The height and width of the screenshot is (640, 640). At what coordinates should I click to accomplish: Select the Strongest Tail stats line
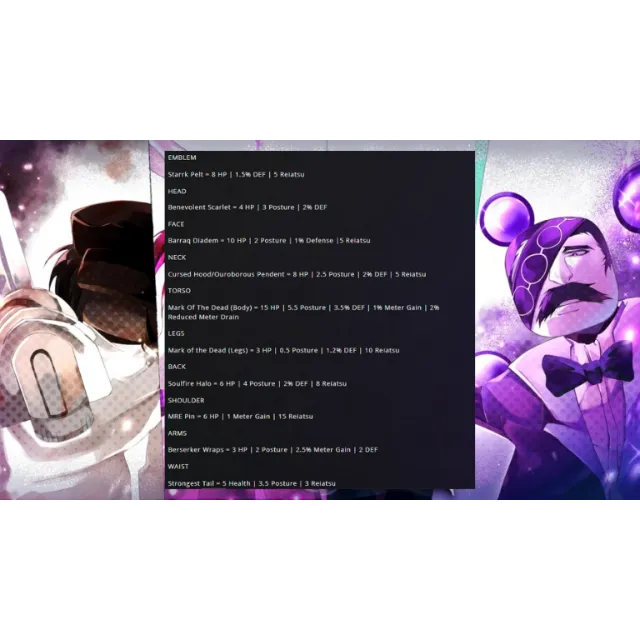[251, 483]
